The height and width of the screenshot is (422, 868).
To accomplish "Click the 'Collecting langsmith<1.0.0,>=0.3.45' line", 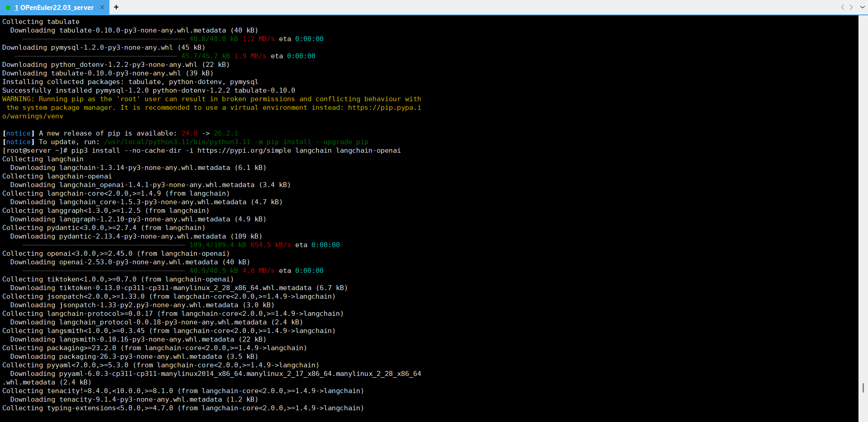I will click(x=169, y=331).
